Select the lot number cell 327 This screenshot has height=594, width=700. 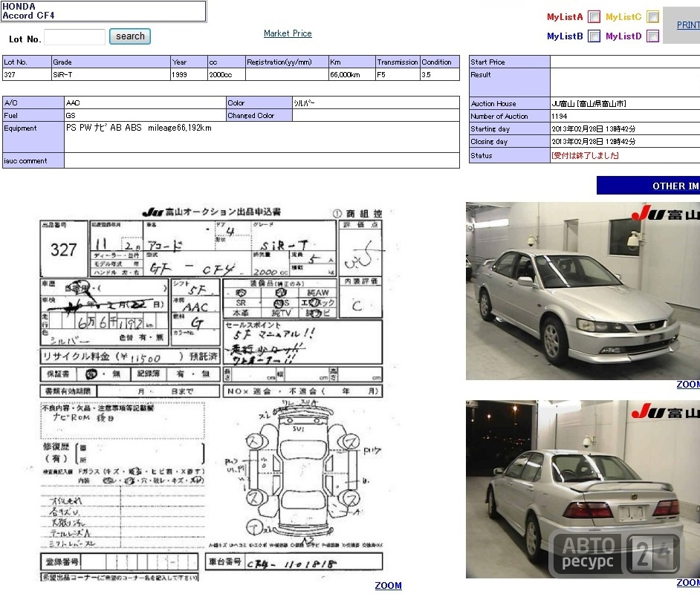[27, 74]
